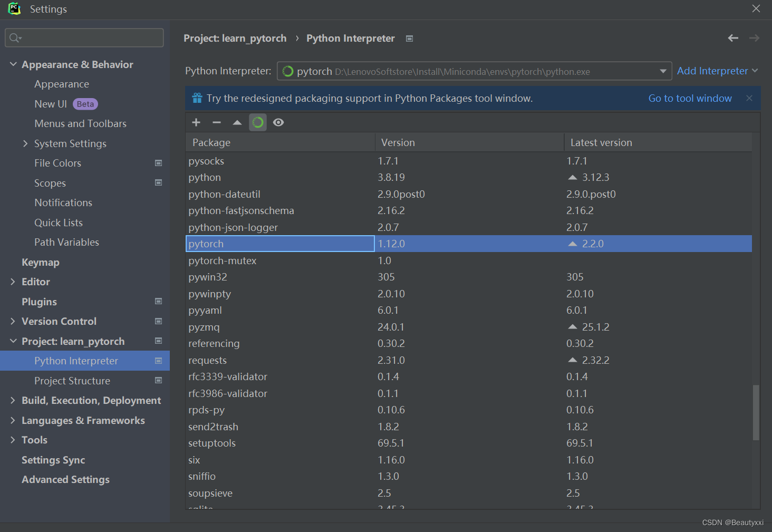Viewport: 772px width, 532px height.
Task: Sort by Latest version column header
Action: coord(658,142)
